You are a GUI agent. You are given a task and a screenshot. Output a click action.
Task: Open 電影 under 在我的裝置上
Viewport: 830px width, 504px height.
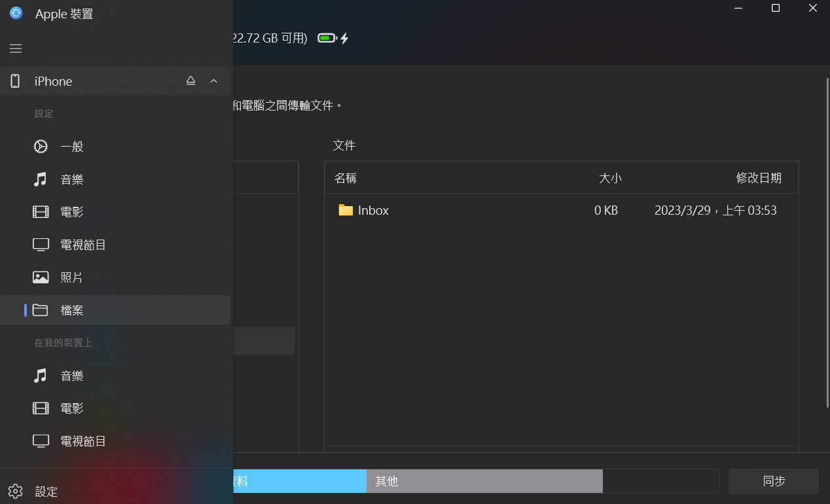pyautogui.click(x=72, y=408)
